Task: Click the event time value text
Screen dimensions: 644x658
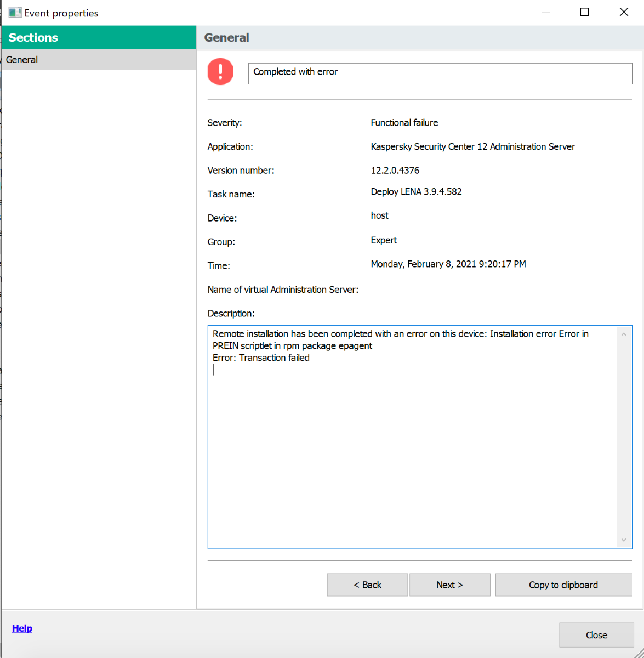Action: coord(448,264)
